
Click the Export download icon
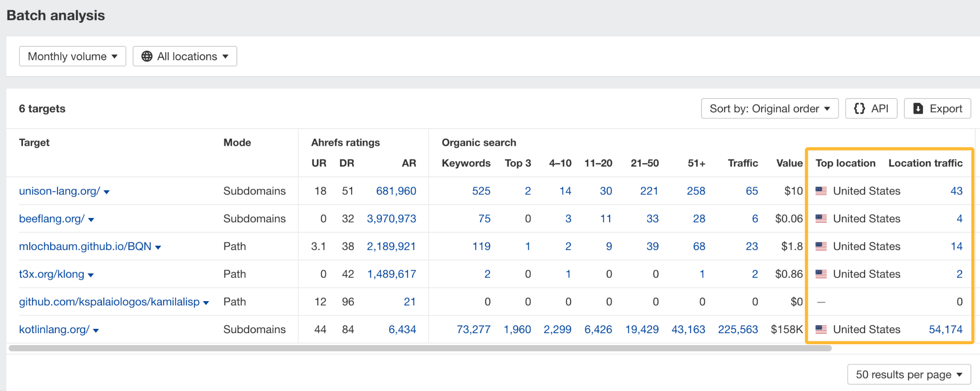918,109
